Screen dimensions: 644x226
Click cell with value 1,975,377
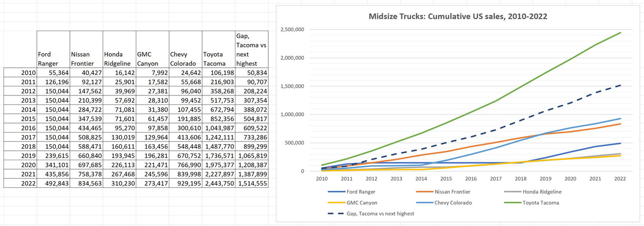click(218, 164)
